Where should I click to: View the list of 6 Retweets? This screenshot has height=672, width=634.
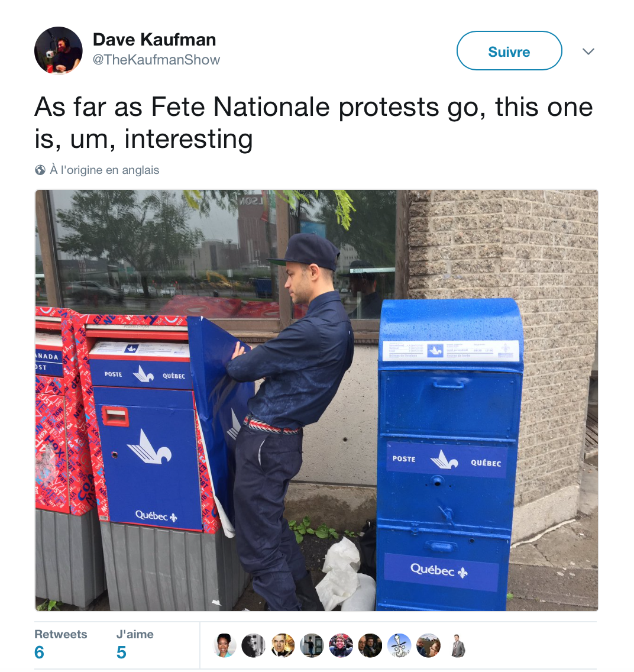click(x=60, y=644)
